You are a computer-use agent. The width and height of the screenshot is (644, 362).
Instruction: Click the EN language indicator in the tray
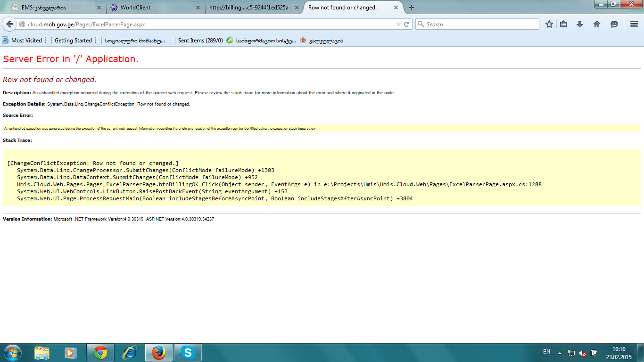(x=546, y=352)
